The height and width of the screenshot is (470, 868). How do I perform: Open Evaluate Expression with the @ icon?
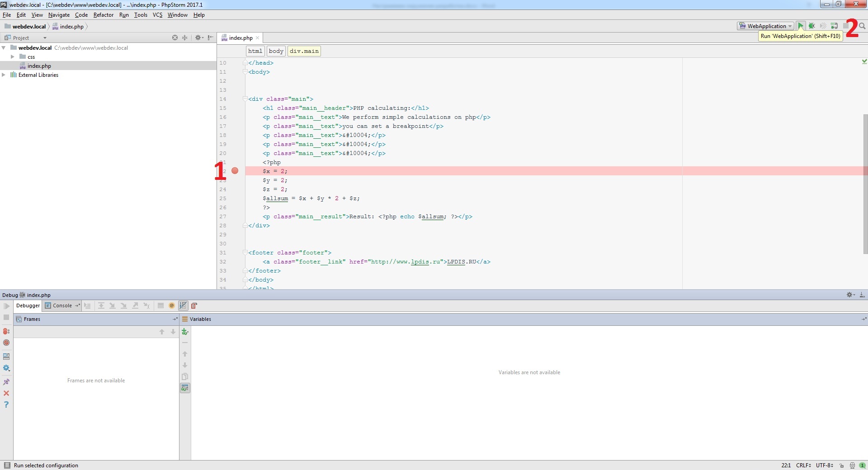click(x=171, y=305)
